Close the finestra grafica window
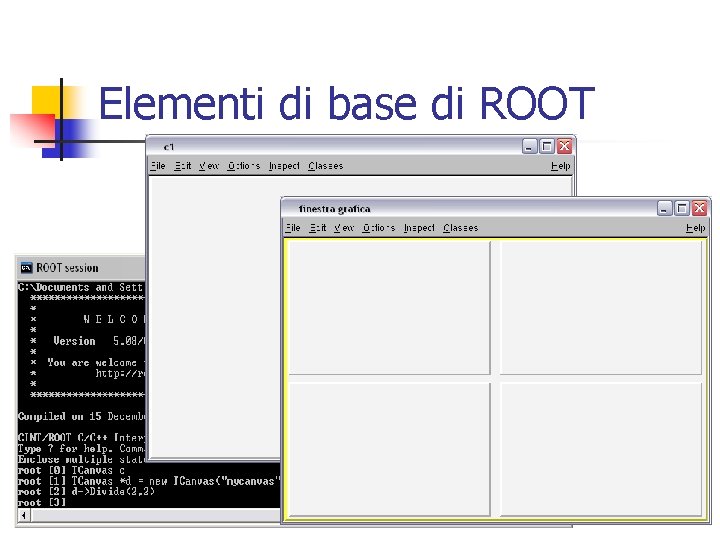This screenshot has width=720, height=540. [x=699, y=208]
